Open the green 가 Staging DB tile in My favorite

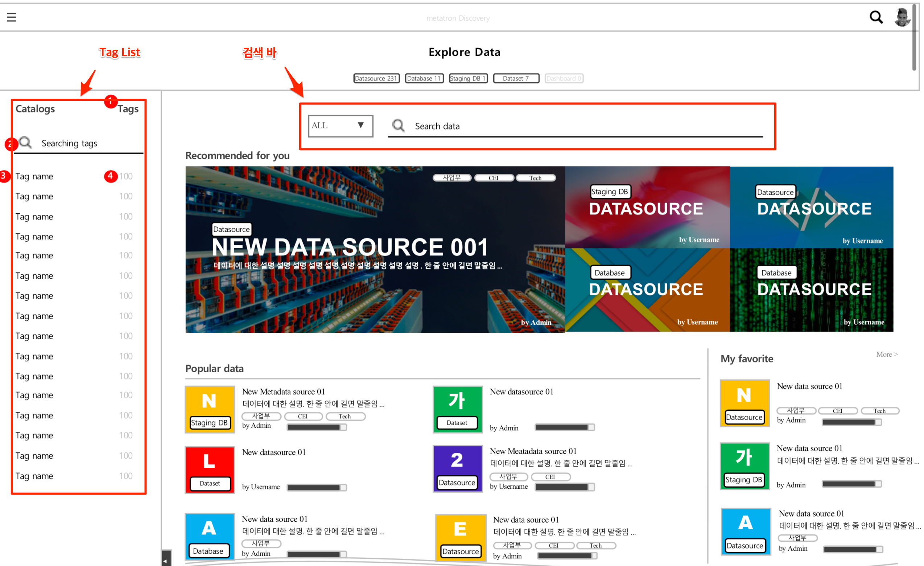pos(745,466)
